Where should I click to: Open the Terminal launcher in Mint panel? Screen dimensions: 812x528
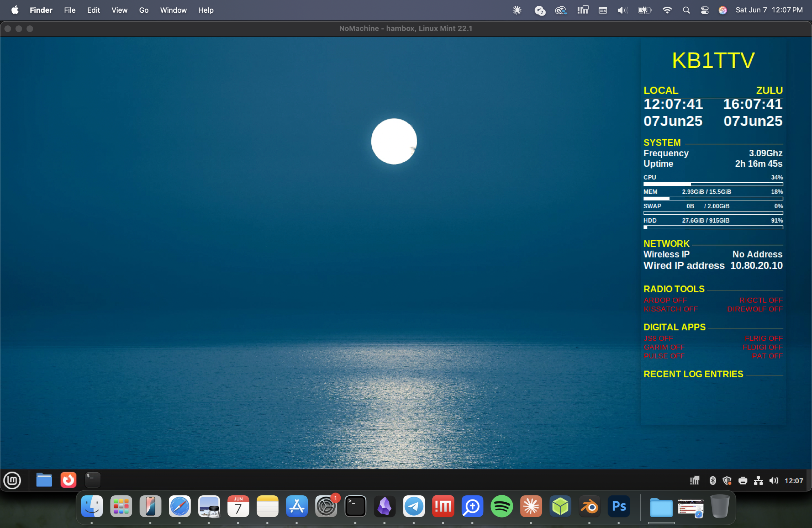click(92, 480)
